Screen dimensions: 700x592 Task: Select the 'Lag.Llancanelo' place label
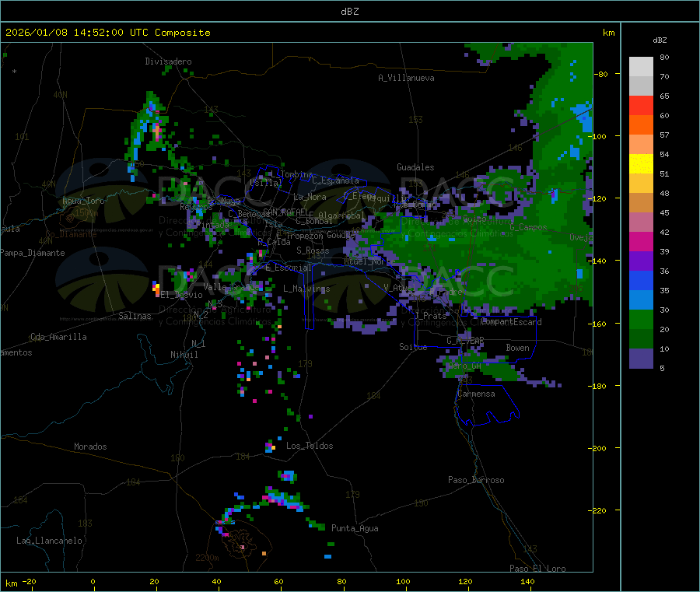coord(50,541)
